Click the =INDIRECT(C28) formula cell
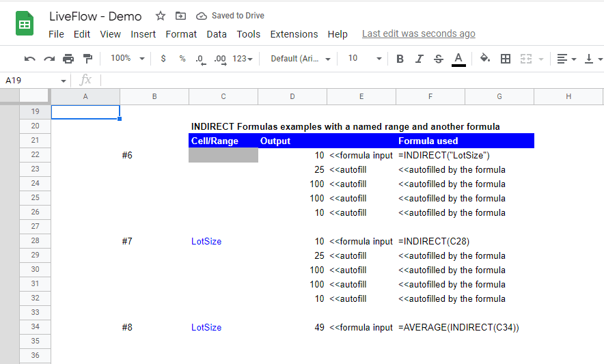 [x=434, y=242]
